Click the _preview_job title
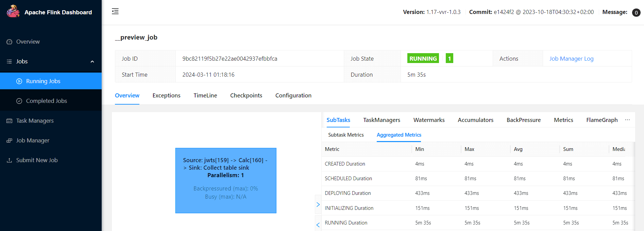This screenshot has height=231, width=644. click(x=136, y=37)
